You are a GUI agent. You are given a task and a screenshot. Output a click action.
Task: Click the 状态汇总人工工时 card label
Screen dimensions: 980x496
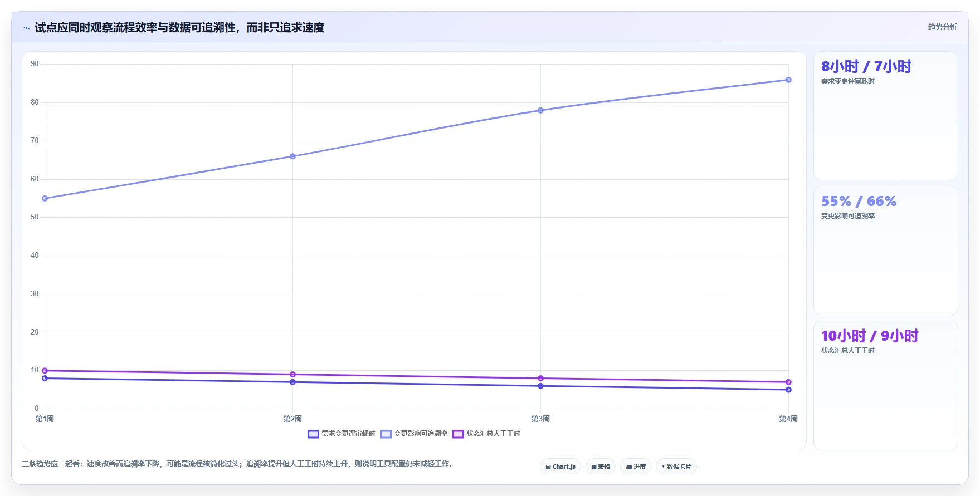pyautogui.click(x=848, y=351)
